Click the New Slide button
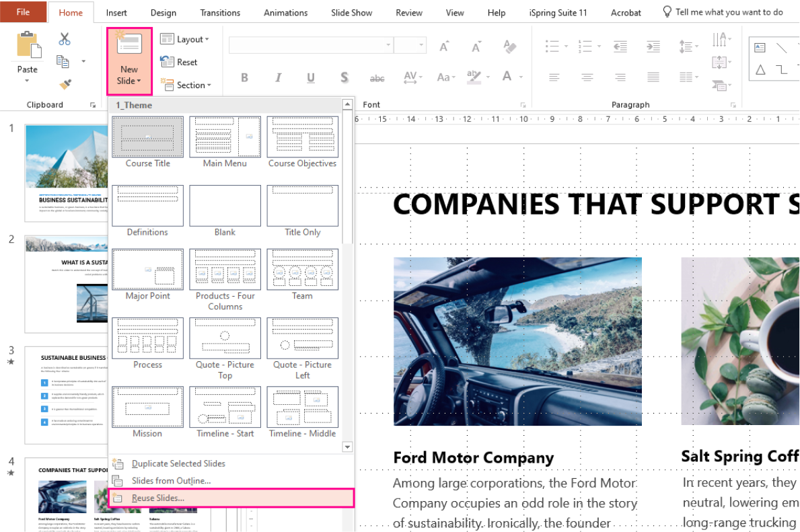Image resolution: width=800 pixels, height=532 pixels. [129, 61]
